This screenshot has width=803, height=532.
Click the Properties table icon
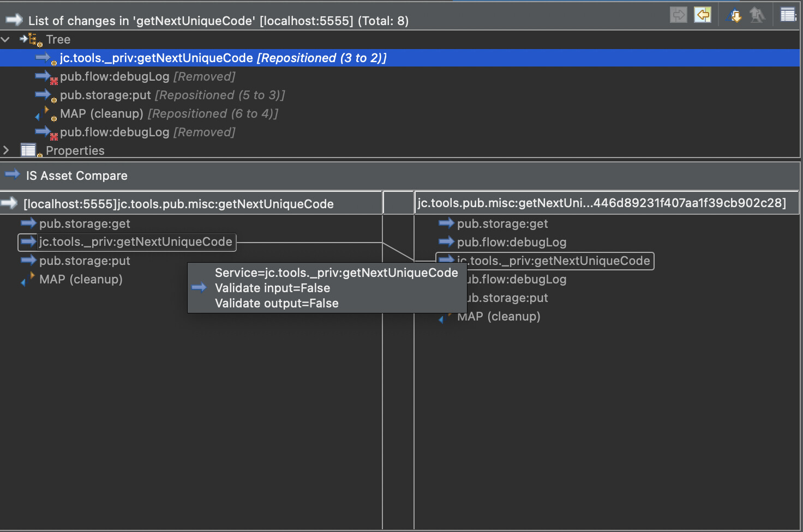click(x=28, y=150)
